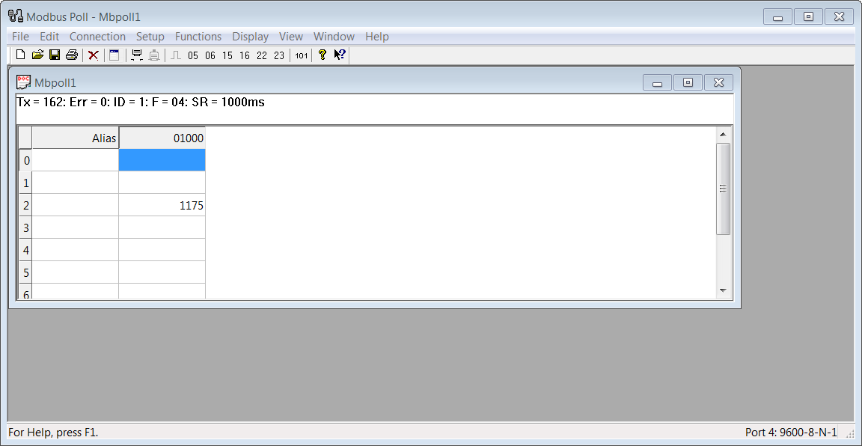
Task: Open a file with the folder icon
Action: pyautogui.click(x=37, y=55)
